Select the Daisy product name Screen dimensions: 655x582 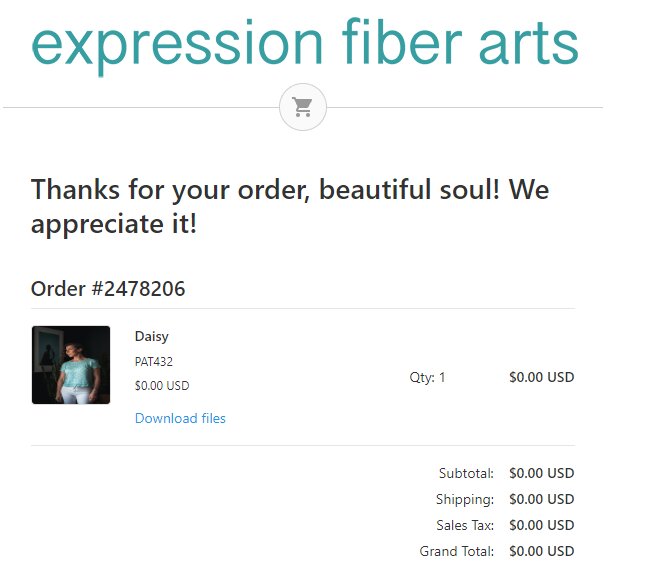pos(152,336)
